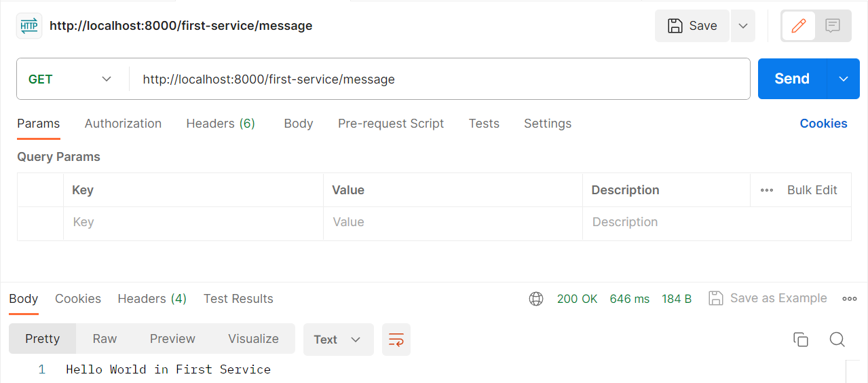
Task: Click Save as Example button
Action: (768, 298)
